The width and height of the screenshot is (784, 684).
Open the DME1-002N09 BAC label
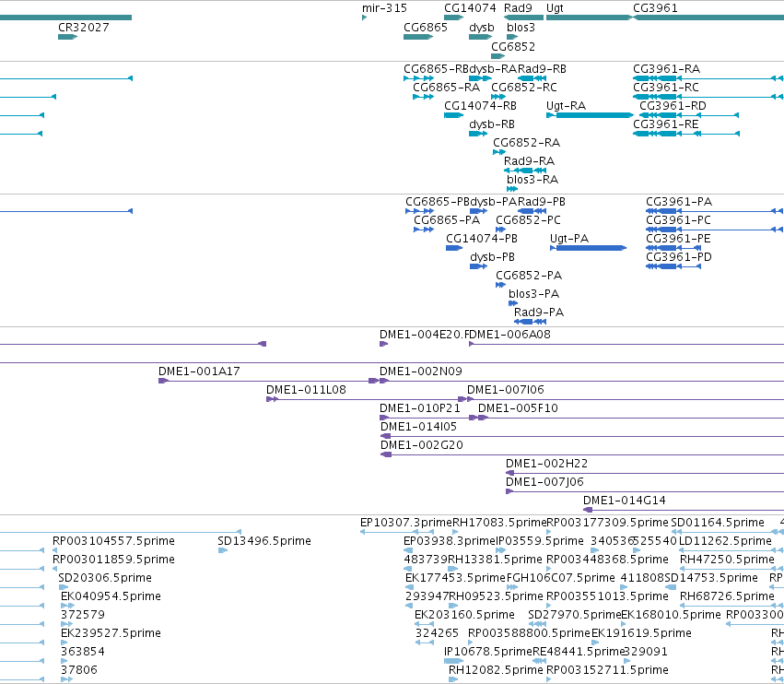[x=421, y=371]
